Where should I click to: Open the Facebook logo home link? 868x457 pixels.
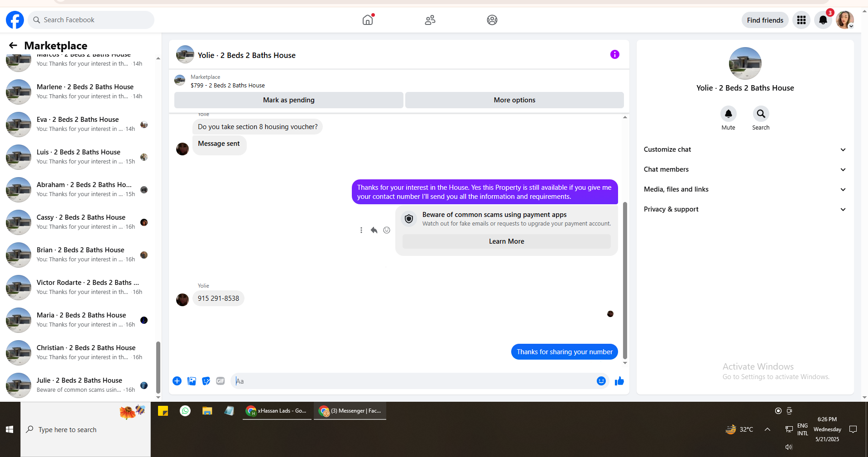coord(15,20)
